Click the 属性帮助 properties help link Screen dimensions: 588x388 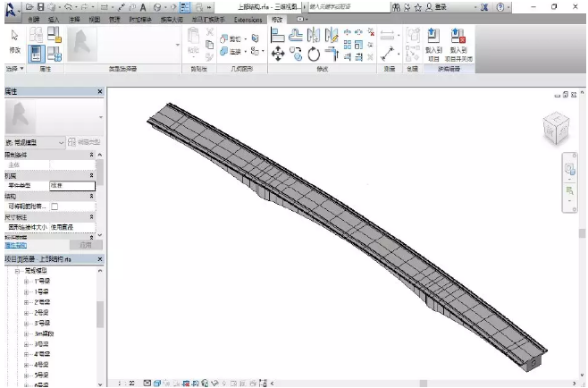pyautogui.click(x=16, y=245)
